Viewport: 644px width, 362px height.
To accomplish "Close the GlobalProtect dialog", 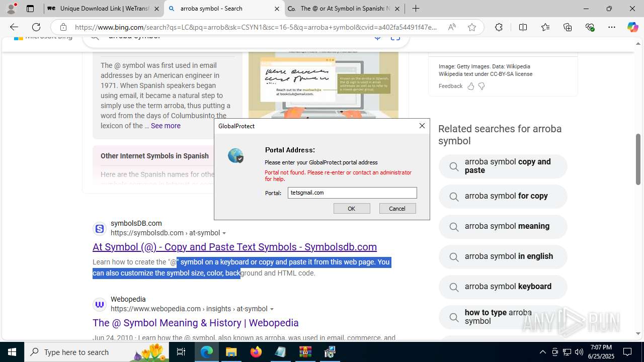I will tap(422, 126).
